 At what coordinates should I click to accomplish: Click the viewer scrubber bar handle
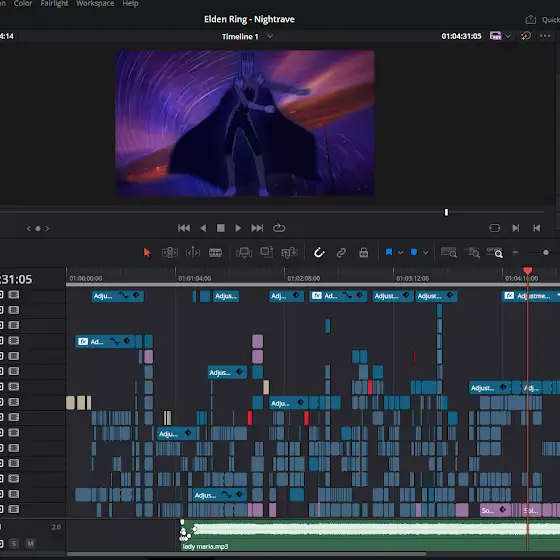coord(446,212)
